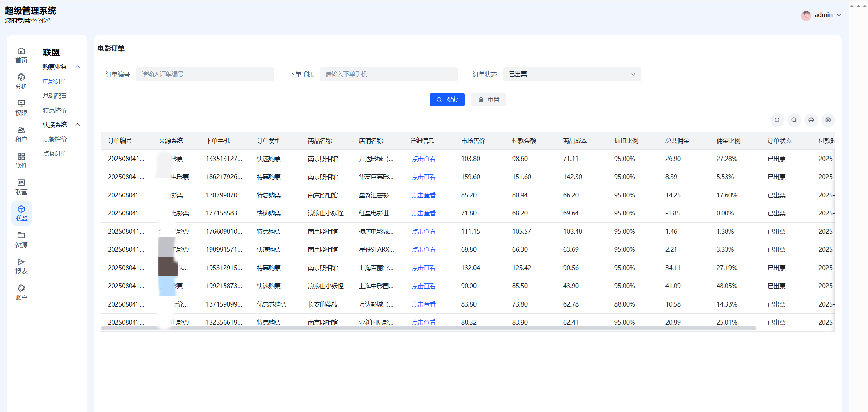Click the 重置 reset button
This screenshot has height=412, width=868.
coord(489,100)
